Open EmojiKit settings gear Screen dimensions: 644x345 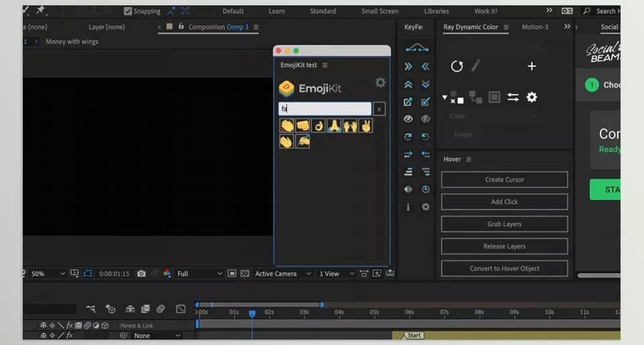(x=380, y=83)
